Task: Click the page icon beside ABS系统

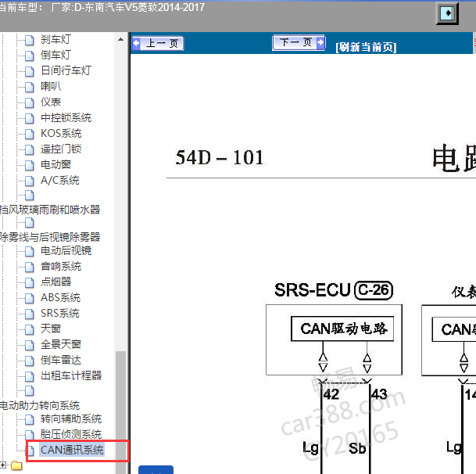Action: tap(30, 298)
